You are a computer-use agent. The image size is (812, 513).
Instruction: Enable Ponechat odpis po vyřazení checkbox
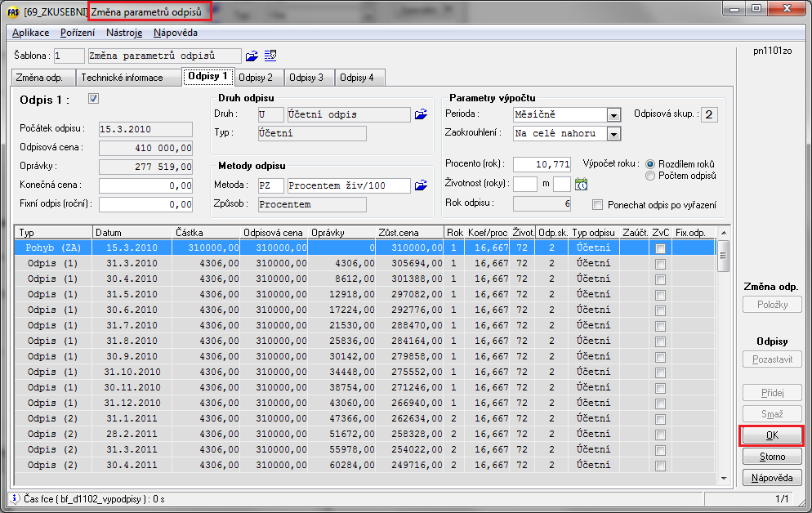[x=598, y=205]
